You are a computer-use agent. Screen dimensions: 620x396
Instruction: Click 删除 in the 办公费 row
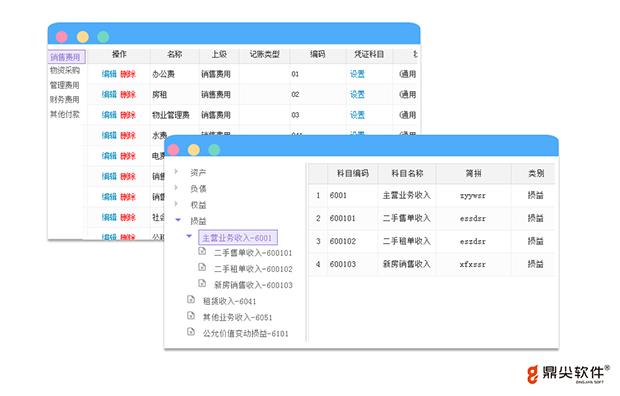point(128,74)
